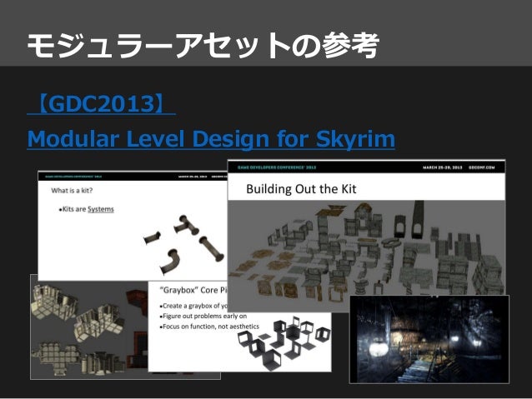Open the dark mine scene screenshot thumbnail

coord(429,339)
